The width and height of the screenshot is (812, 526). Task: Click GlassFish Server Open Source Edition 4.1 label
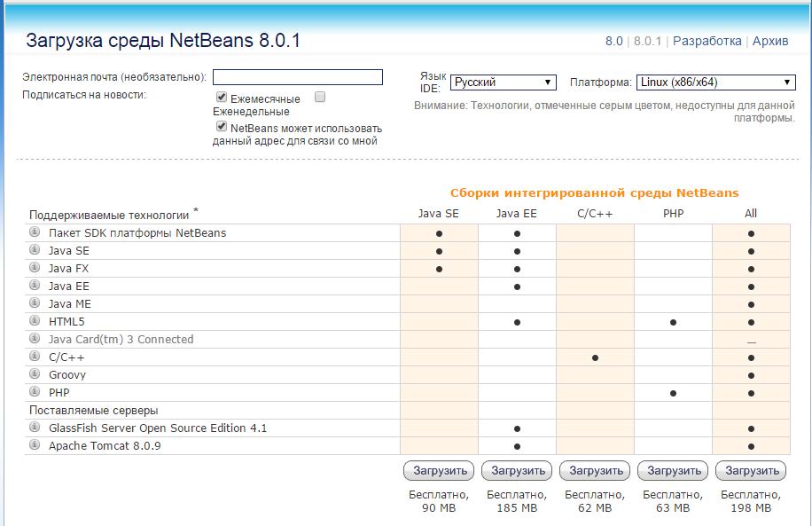(x=158, y=428)
